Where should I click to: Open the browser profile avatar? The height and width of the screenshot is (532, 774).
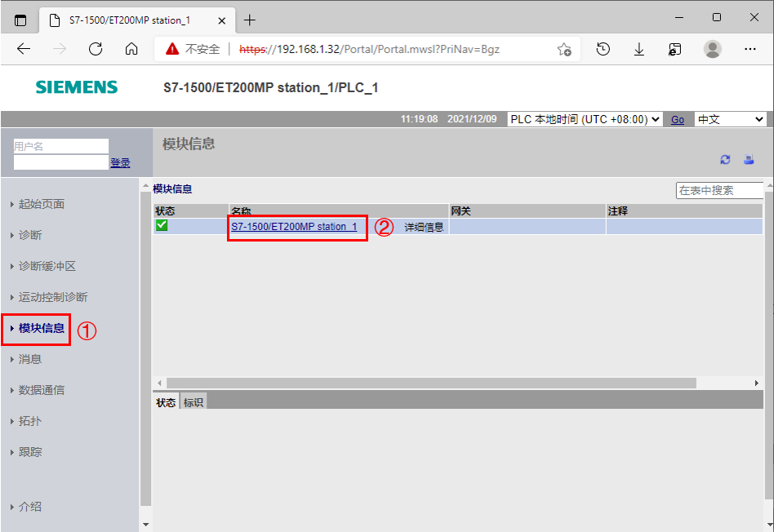point(712,49)
